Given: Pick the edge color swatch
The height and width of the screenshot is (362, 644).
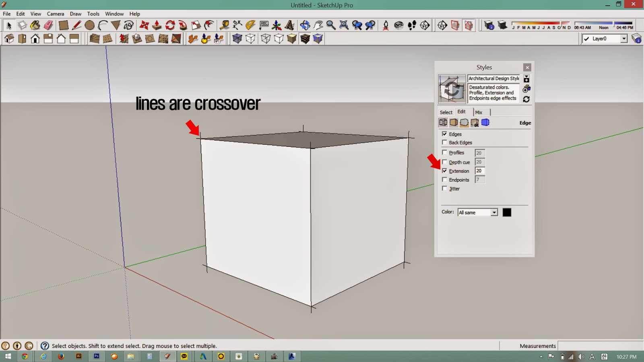Looking at the screenshot, I should (x=507, y=212).
